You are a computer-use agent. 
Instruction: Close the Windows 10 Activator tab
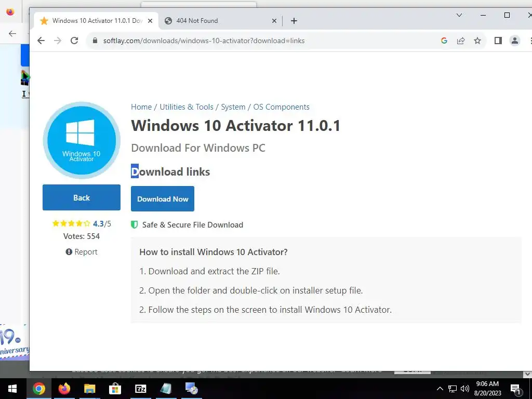pos(150,21)
